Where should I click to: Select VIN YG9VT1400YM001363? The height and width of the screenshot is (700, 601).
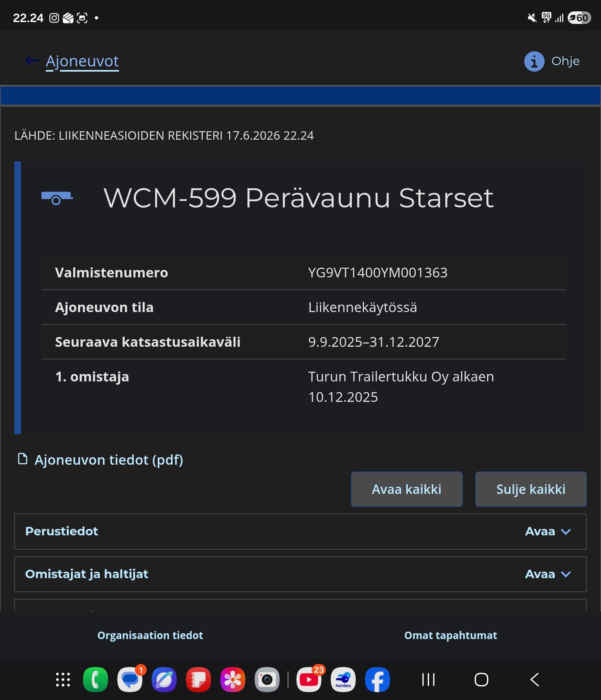point(378,273)
